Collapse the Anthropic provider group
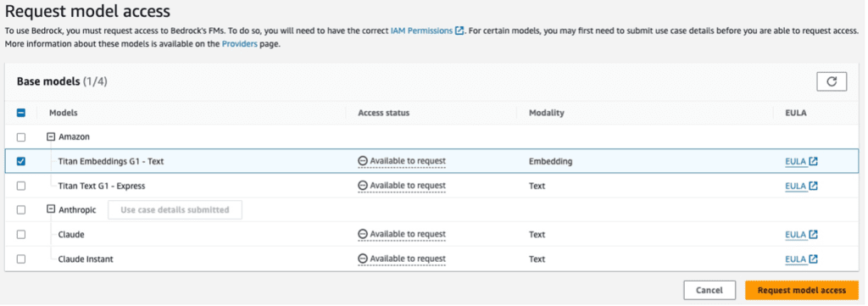 click(x=51, y=210)
